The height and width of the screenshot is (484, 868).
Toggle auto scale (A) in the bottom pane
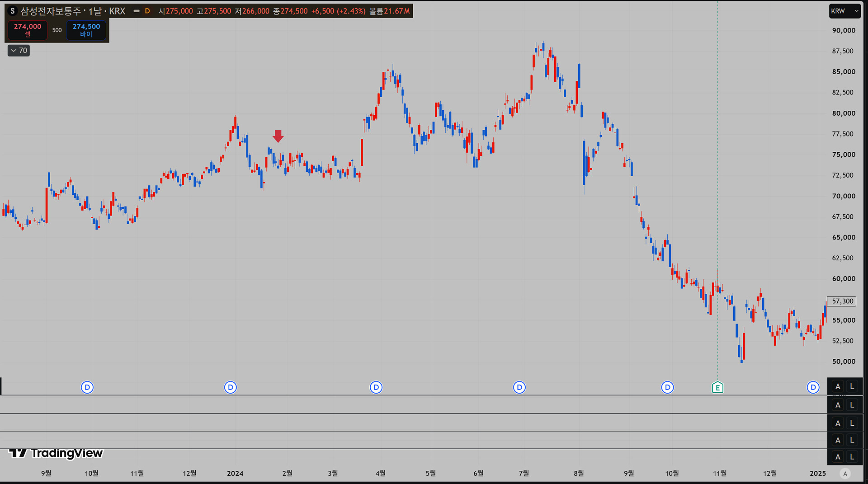click(x=838, y=457)
